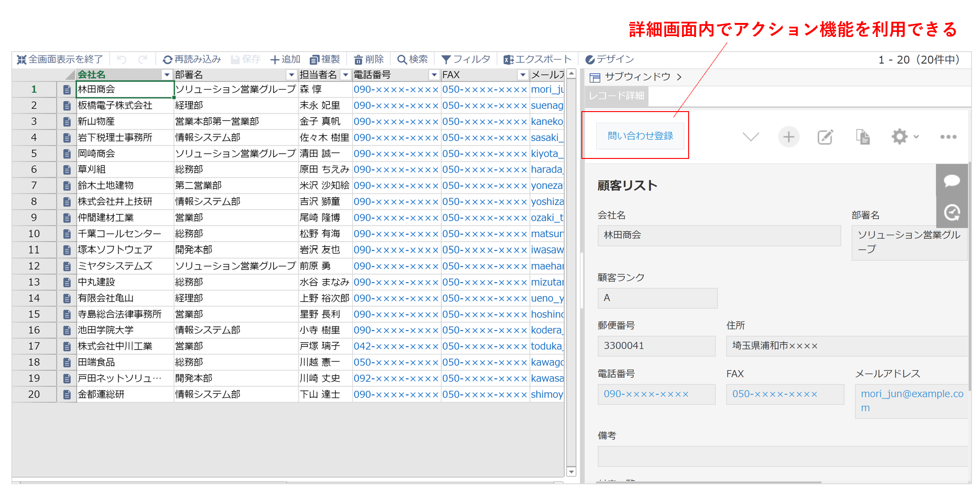The height and width of the screenshot is (496, 980).
Task: Click the 削除 trash toolbar button
Action: tap(369, 60)
